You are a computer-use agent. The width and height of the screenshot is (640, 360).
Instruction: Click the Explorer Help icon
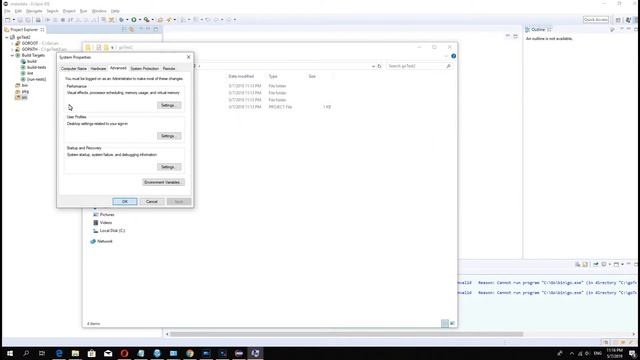[453, 56]
